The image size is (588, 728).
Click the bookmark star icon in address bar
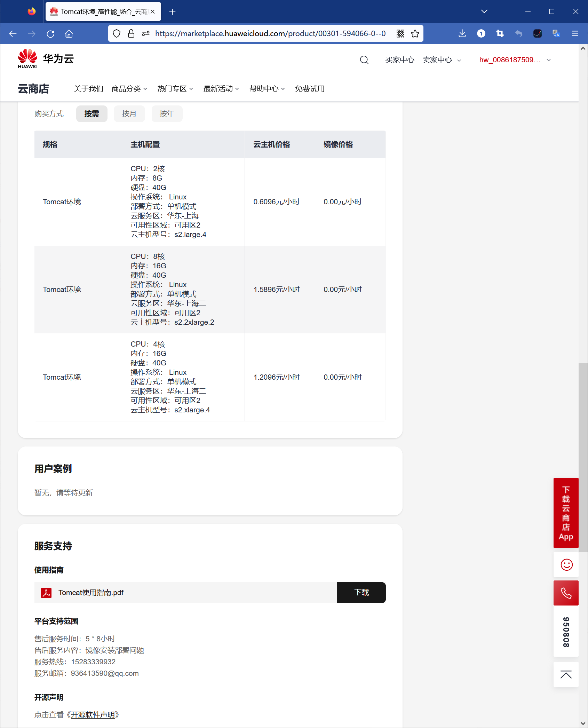point(414,33)
